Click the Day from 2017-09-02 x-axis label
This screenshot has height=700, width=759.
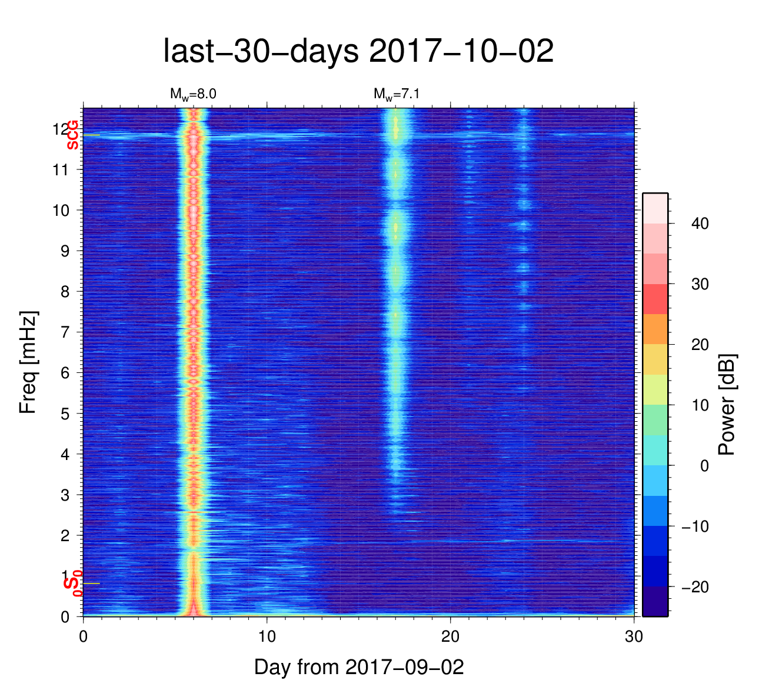pos(359,667)
